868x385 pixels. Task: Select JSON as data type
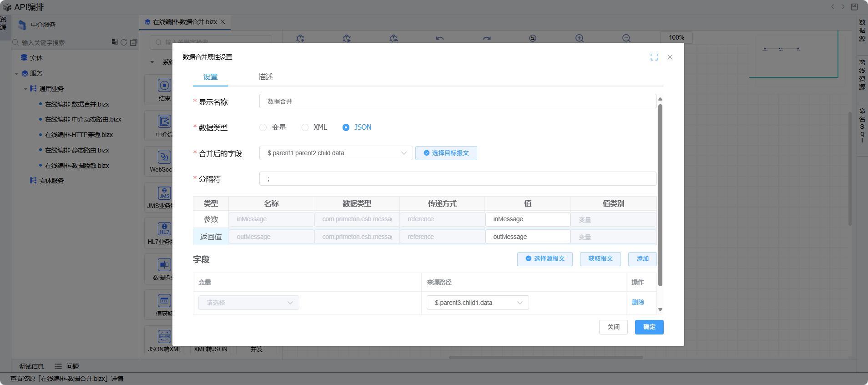click(x=346, y=127)
